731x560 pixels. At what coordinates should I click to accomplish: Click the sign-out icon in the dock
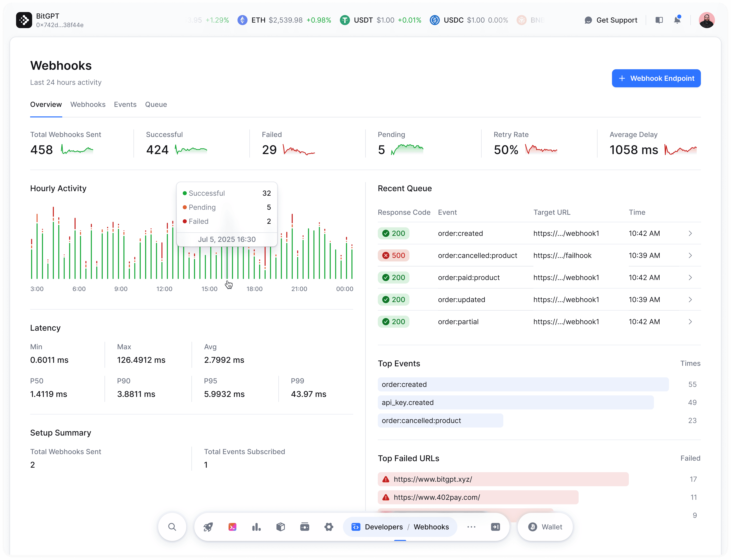point(496,527)
